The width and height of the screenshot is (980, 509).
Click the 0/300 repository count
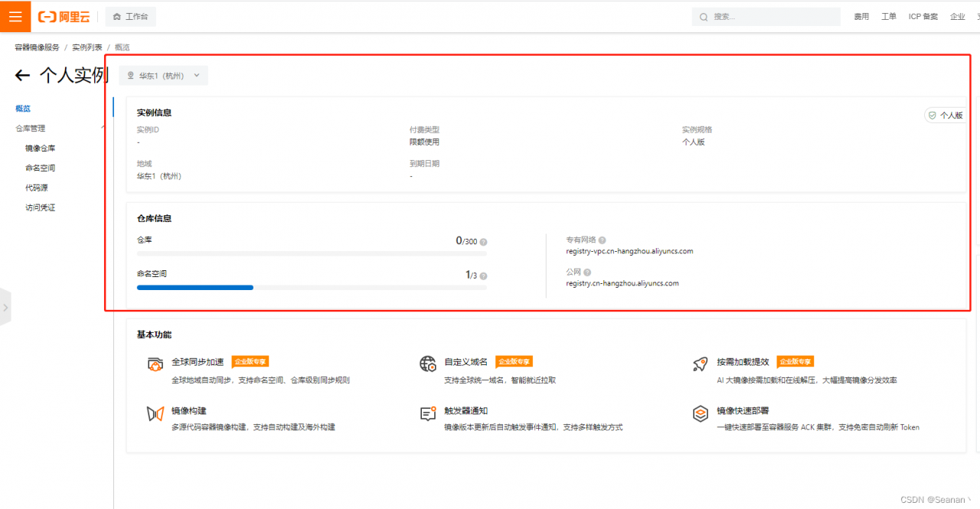click(466, 241)
